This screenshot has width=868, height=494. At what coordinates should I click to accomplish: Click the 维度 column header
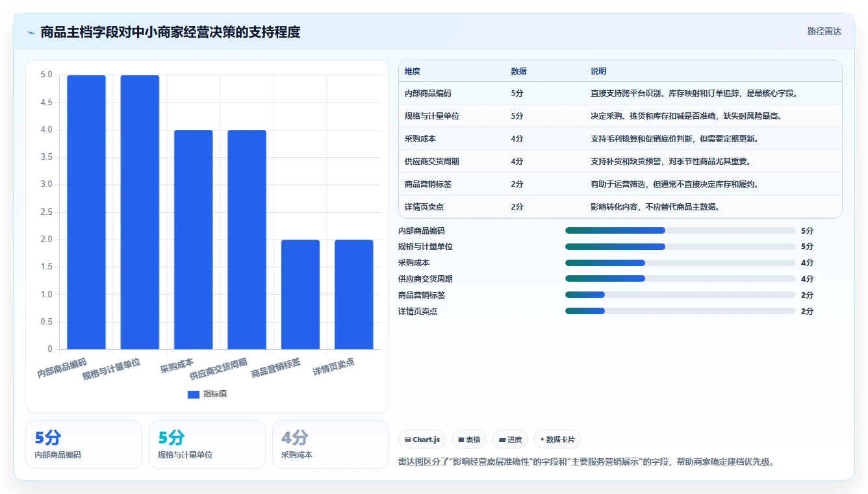413,71
